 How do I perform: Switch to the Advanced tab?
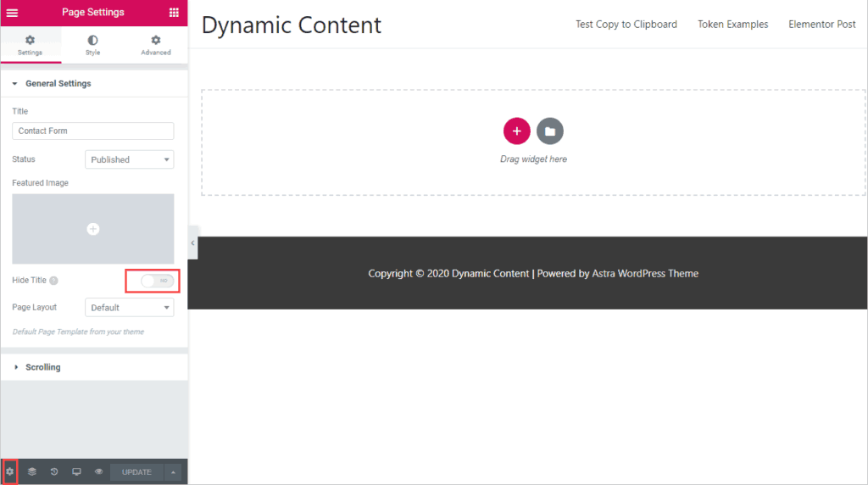tap(156, 45)
